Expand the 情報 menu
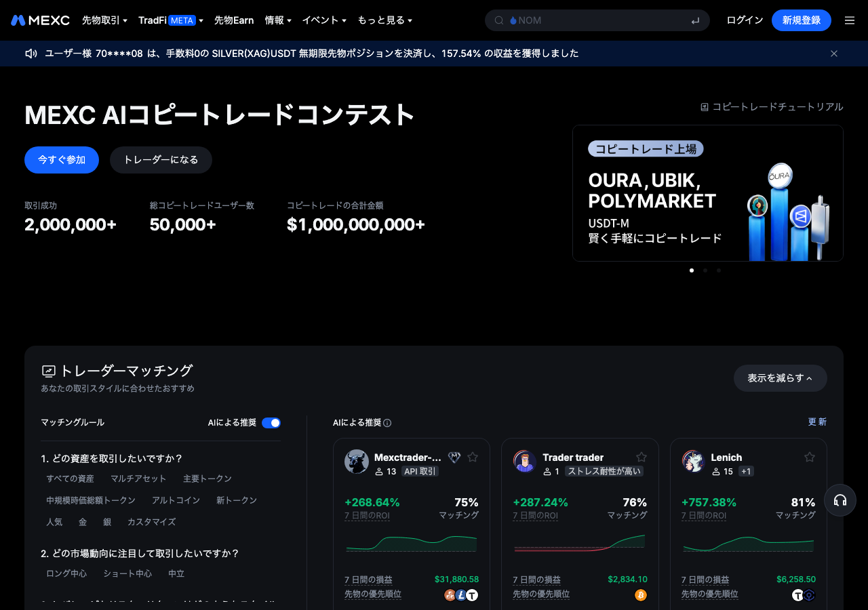 coord(278,20)
